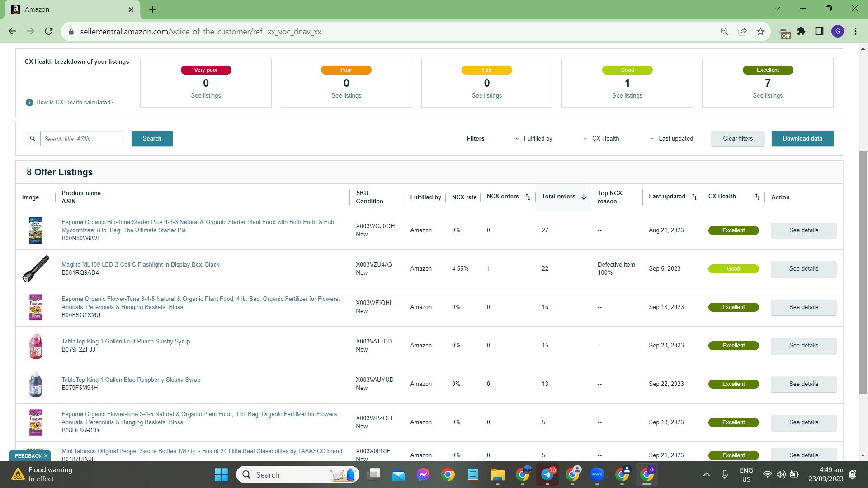See listings under Fair
Viewport: 868px width, 488px height.
487,96
